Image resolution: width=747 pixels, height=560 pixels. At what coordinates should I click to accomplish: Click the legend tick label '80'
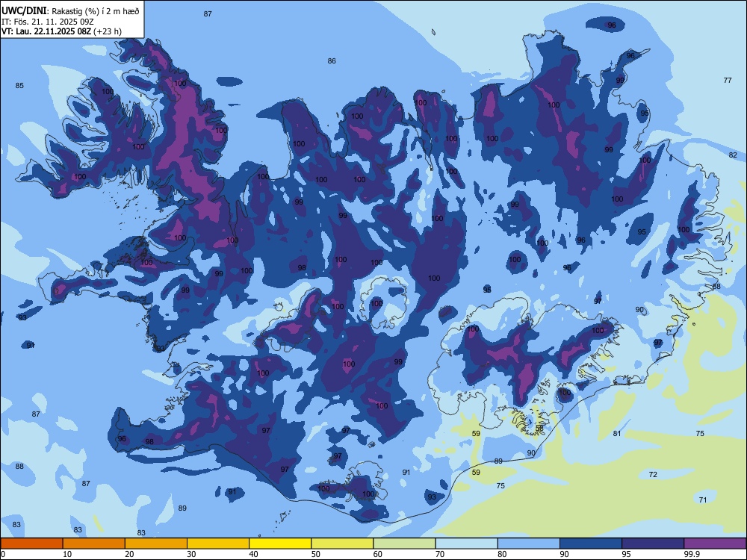coord(502,554)
